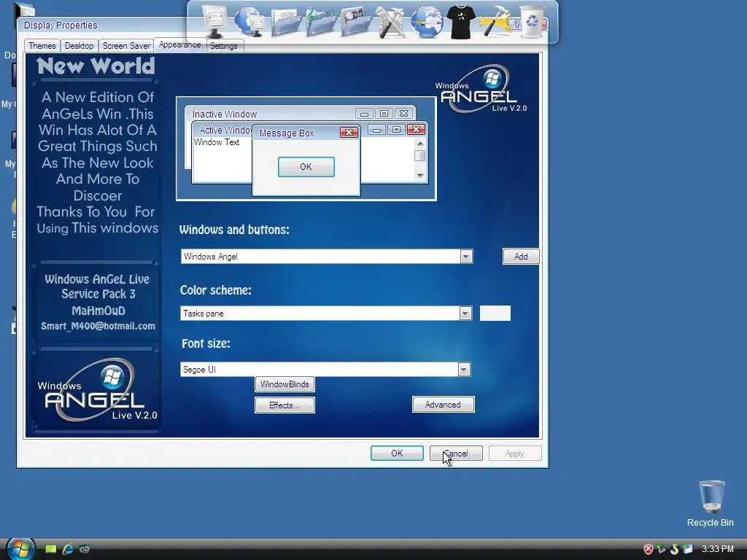Launch the globe browser dock icon
The height and width of the screenshot is (560, 747).
click(426, 22)
